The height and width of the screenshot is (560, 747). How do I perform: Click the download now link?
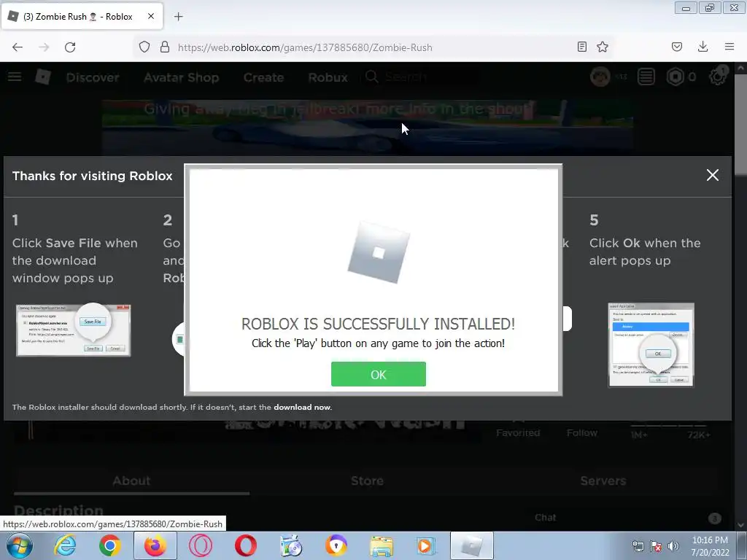point(301,407)
